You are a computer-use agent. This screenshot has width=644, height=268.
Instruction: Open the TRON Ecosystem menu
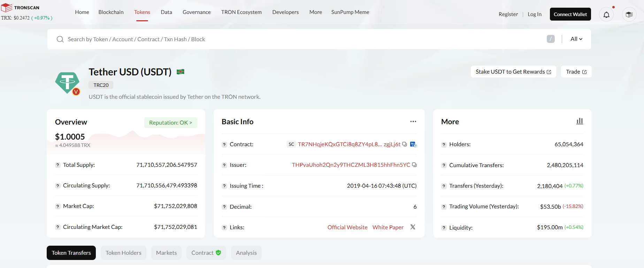pyautogui.click(x=242, y=12)
